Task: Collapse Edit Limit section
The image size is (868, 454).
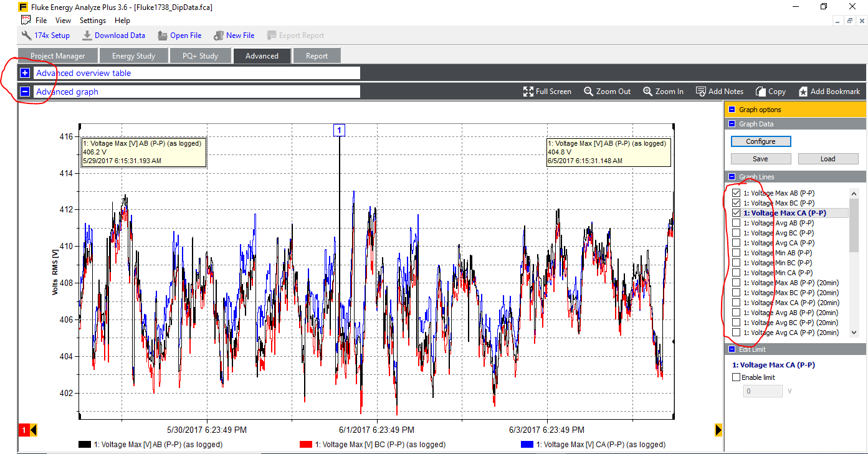Action: [x=732, y=349]
